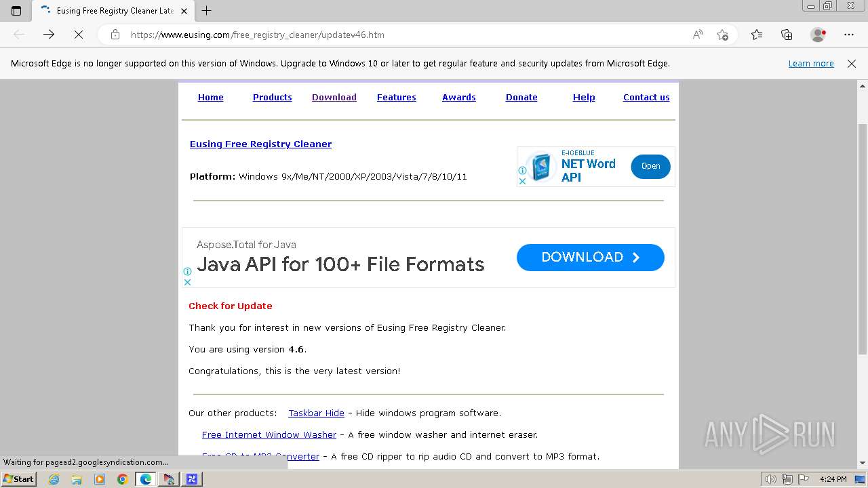
Task: Open Collections panel
Action: click(x=787, y=35)
